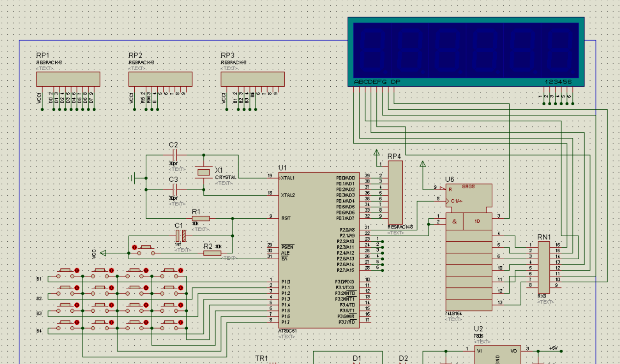The image size is (620, 364).
Task: Click the VI pin label on U2
Action: tap(480, 351)
